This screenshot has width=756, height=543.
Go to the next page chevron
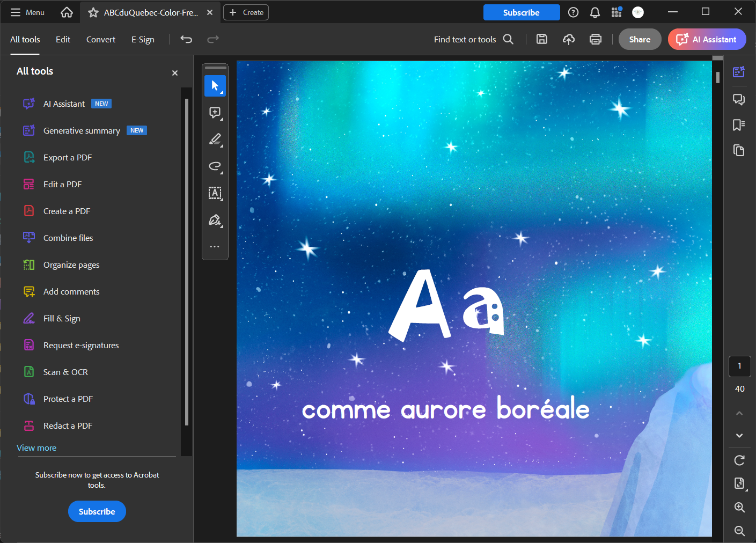pos(739,436)
